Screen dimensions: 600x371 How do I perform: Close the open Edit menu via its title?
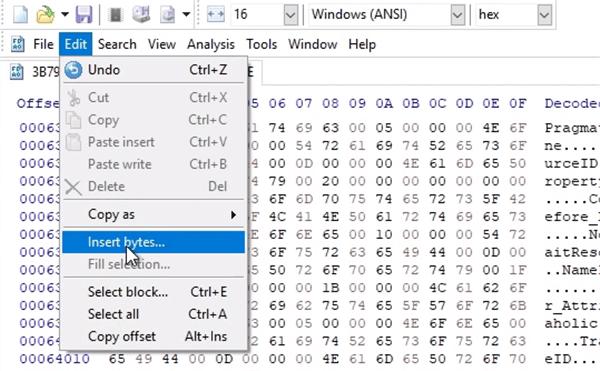pos(75,44)
